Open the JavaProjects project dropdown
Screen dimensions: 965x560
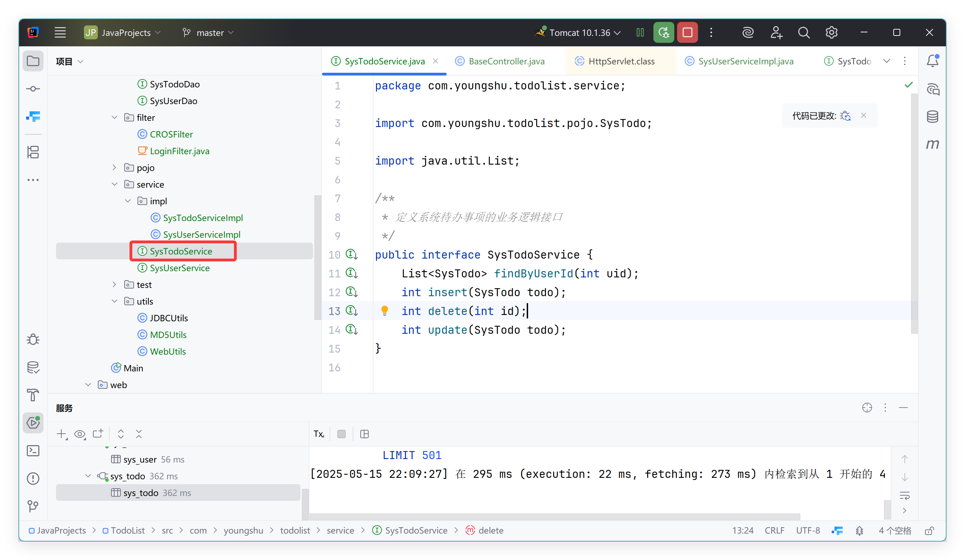pos(123,32)
